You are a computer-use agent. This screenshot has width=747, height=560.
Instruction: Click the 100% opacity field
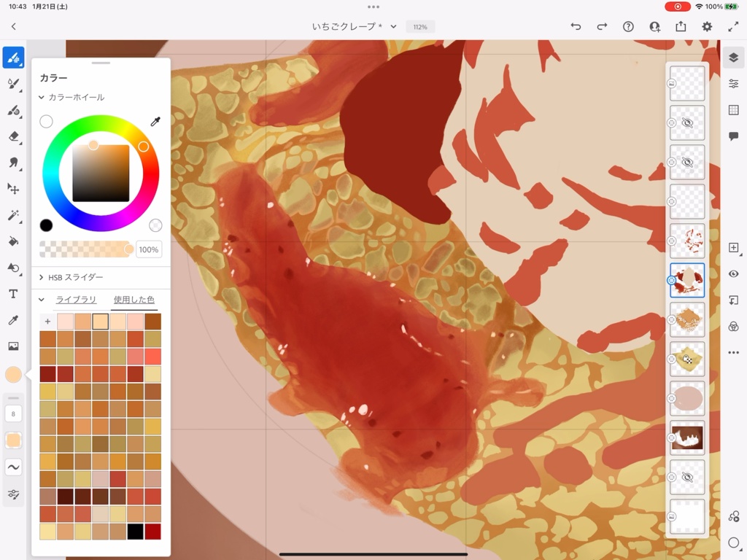point(149,249)
